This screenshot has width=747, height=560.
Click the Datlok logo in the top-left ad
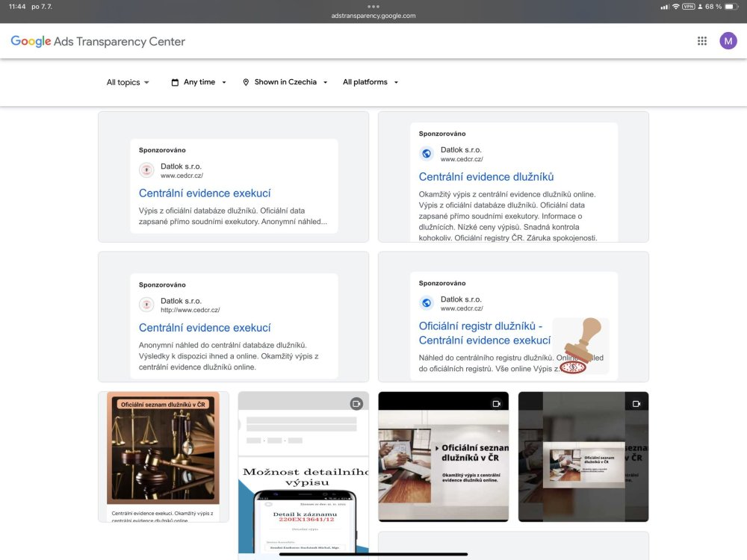click(x=146, y=170)
